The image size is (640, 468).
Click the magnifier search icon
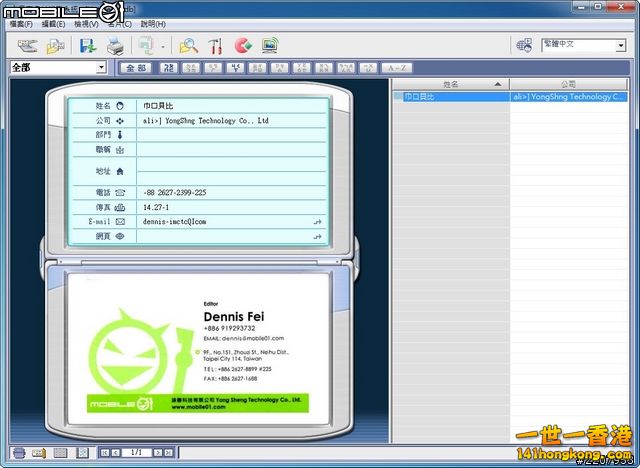(x=188, y=45)
